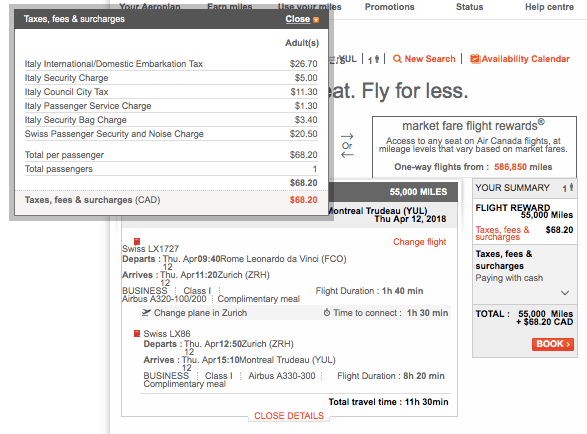Image resolution: width=587 pixels, height=434 pixels.
Task: Click CLOSE DETAILS link
Action: coord(289,416)
